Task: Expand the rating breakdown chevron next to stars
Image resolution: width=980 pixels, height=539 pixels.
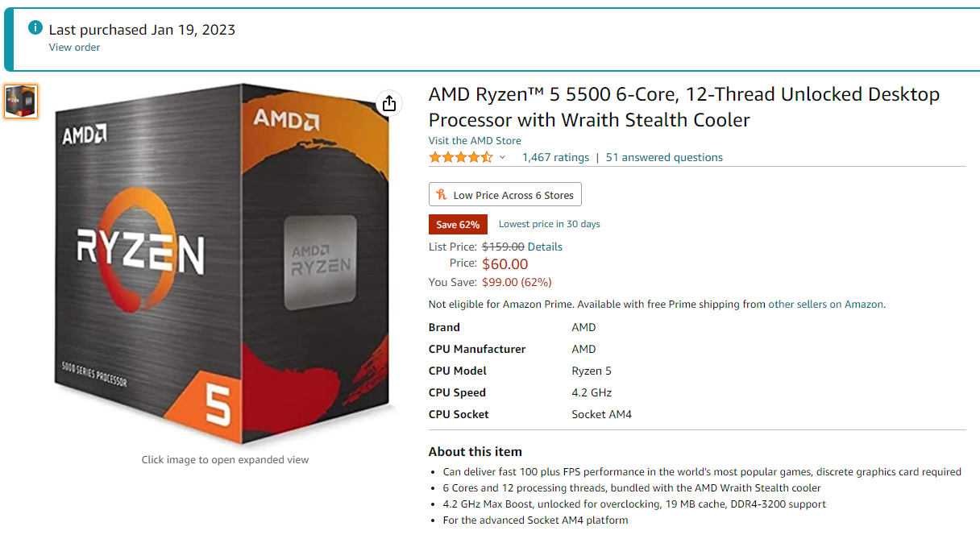Action: [503, 157]
